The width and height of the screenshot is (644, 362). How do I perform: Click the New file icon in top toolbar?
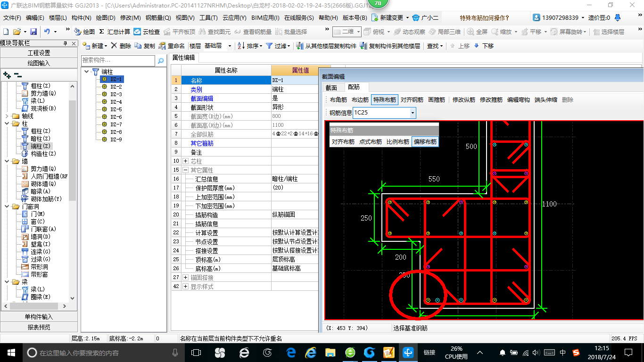tap(6, 32)
